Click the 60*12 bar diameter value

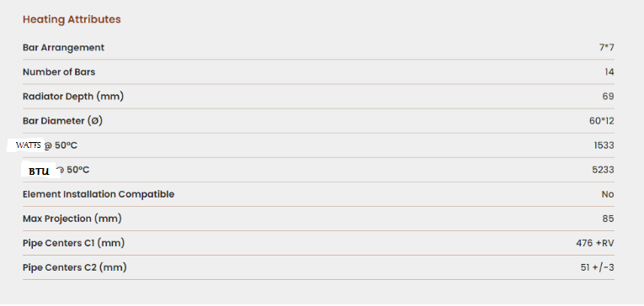pyautogui.click(x=602, y=121)
